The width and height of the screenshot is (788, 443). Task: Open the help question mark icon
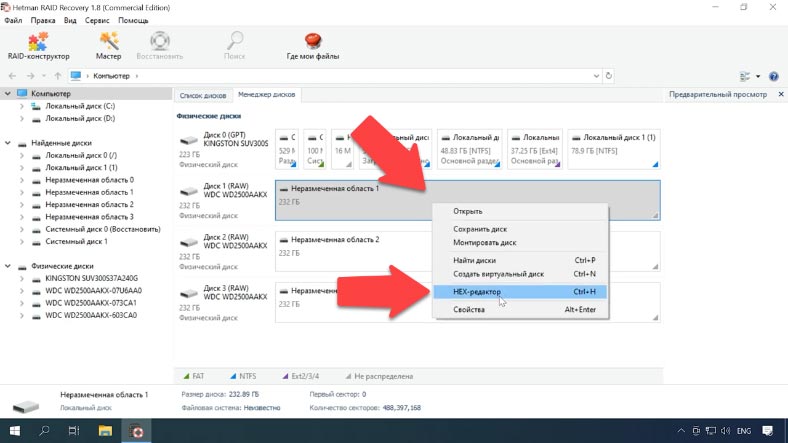773,76
